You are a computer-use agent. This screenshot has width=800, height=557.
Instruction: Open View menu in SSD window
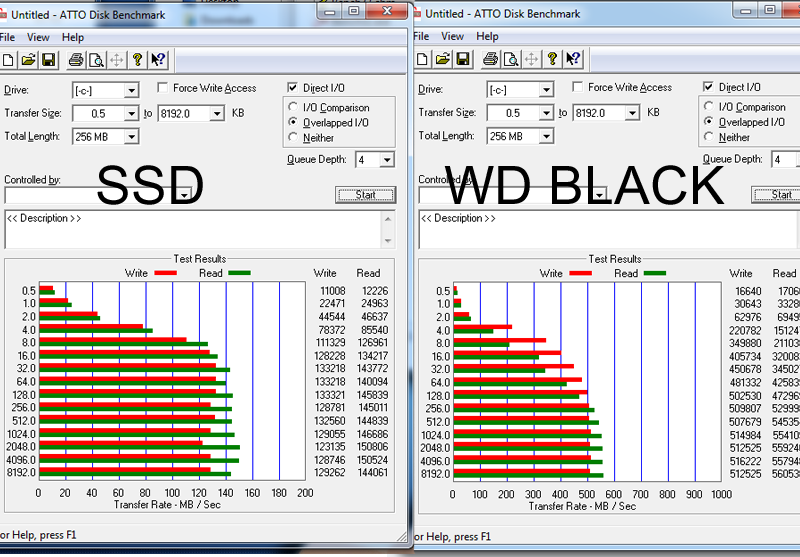coord(38,37)
